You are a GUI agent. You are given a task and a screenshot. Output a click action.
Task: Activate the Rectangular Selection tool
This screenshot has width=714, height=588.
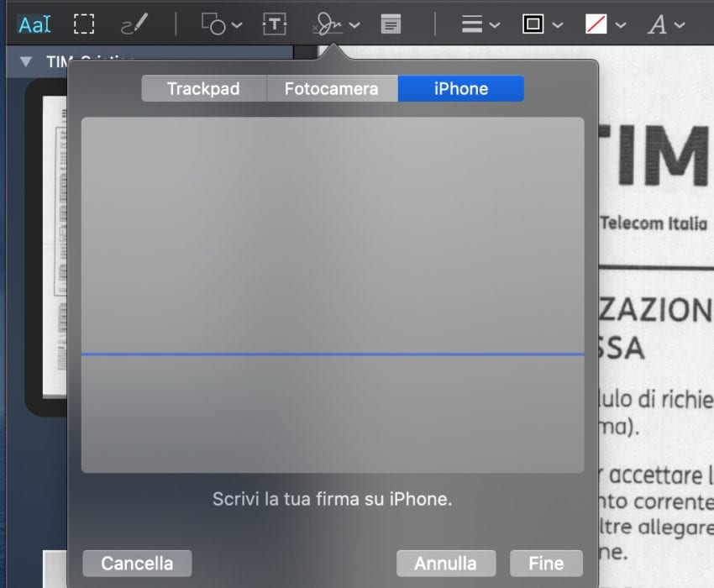(x=84, y=23)
